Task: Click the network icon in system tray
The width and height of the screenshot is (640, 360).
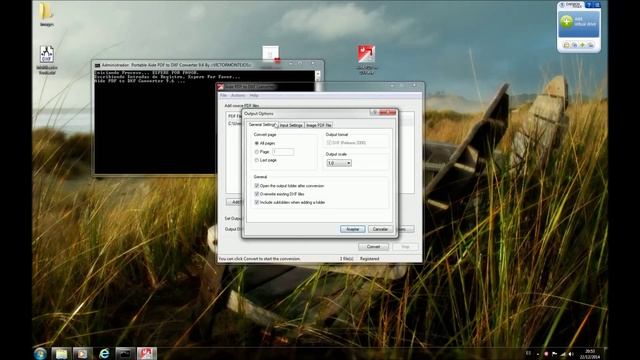Action: click(x=563, y=354)
